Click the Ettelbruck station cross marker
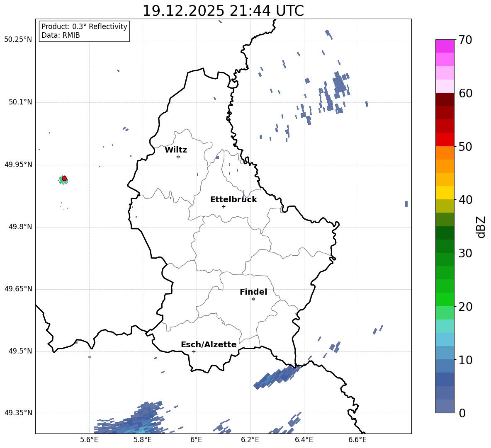 (x=224, y=206)
